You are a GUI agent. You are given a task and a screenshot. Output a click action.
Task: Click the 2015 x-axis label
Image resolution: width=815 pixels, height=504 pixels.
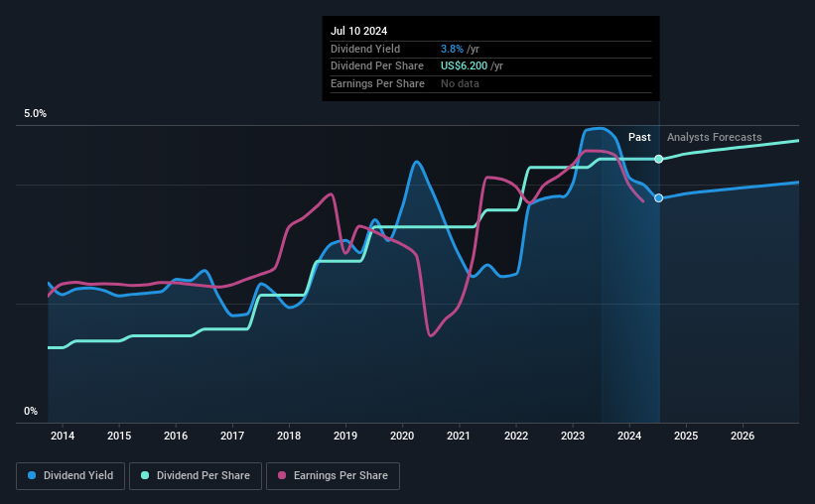click(x=119, y=436)
